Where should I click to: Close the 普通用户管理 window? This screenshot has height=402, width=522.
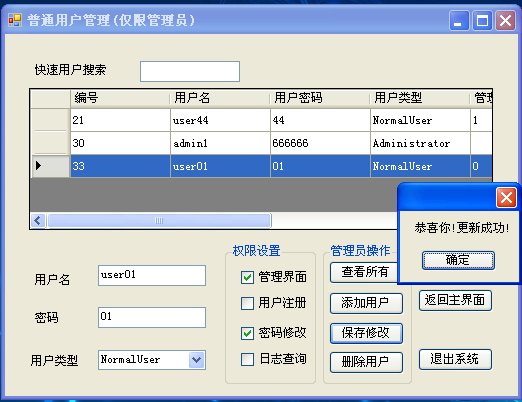pyautogui.click(x=505, y=21)
